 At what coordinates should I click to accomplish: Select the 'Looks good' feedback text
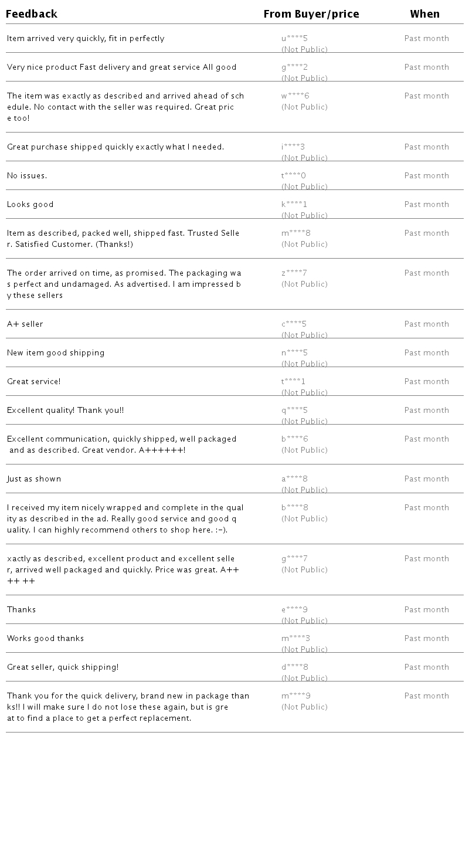[30, 205]
